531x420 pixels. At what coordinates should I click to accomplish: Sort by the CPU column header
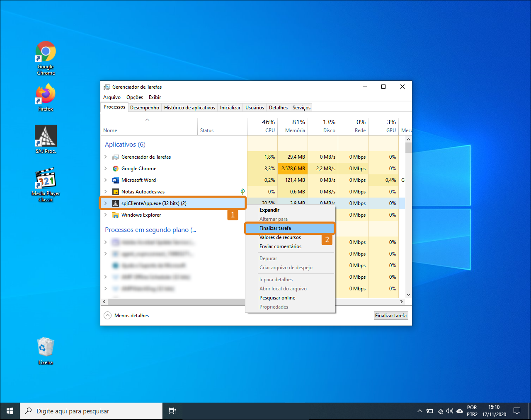[x=262, y=126]
